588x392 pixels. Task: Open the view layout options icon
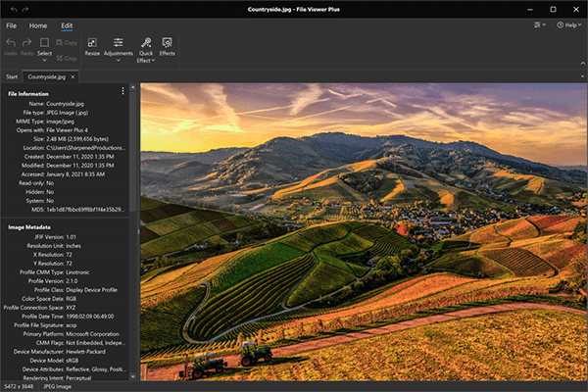540,24
